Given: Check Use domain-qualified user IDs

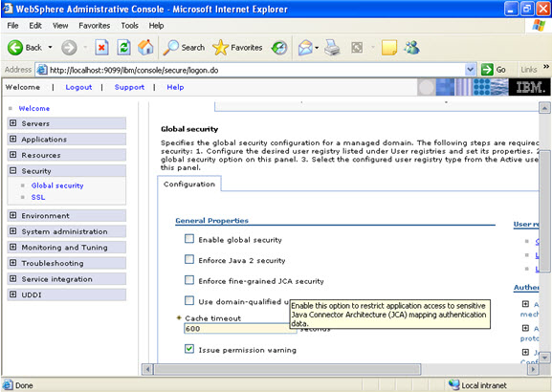Looking at the screenshot, I should 189,300.
